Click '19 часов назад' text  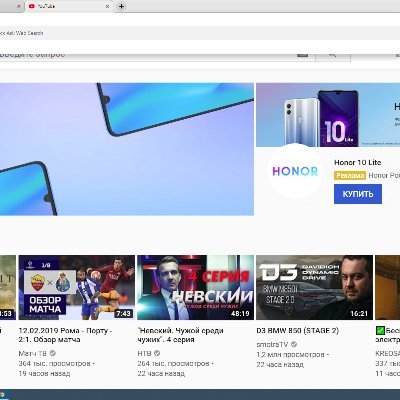44,373
